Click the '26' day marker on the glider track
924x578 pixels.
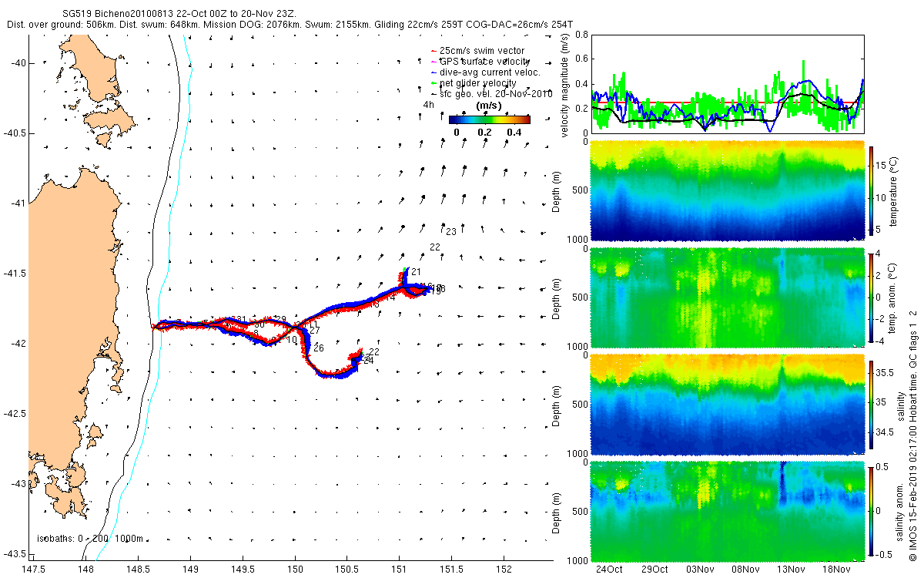pos(318,348)
